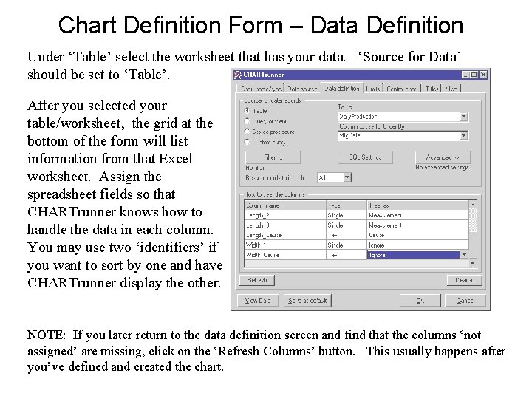Switch to the Limits tab
The height and width of the screenshot is (399, 532).
pyautogui.click(x=373, y=89)
